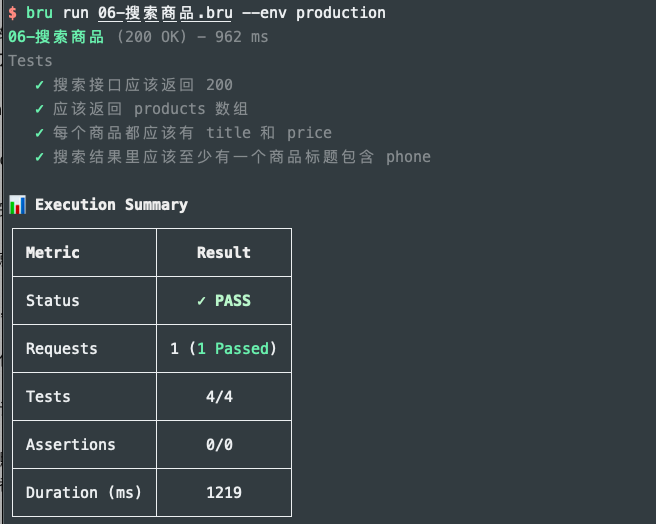This screenshot has width=656, height=524.
Task: Click the dollar sign shell prompt
Action: [12, 13]
